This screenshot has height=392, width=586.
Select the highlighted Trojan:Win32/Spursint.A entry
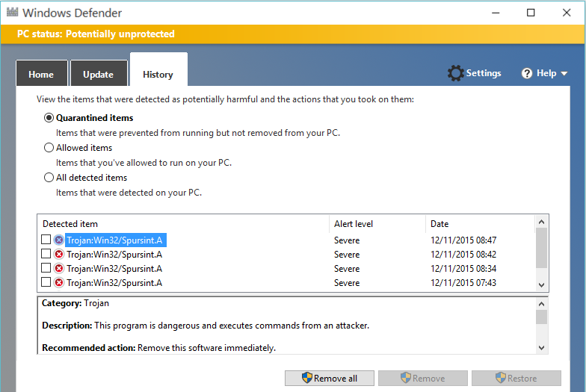115,240
